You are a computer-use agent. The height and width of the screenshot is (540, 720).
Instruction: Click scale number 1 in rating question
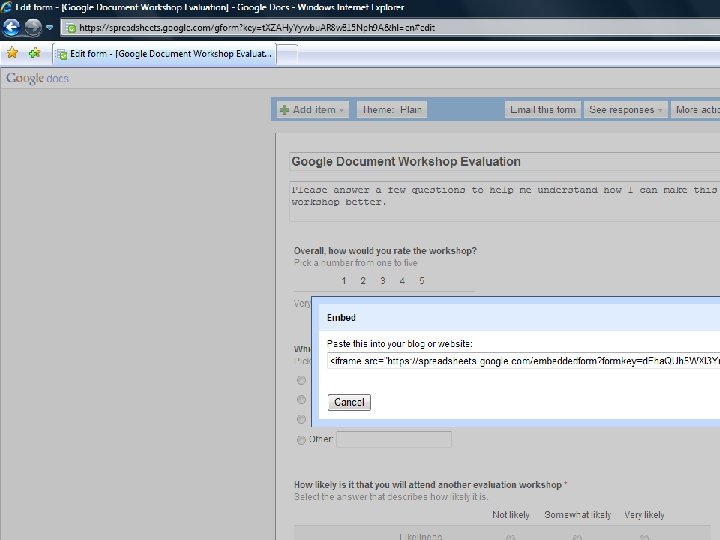point(343,281)
